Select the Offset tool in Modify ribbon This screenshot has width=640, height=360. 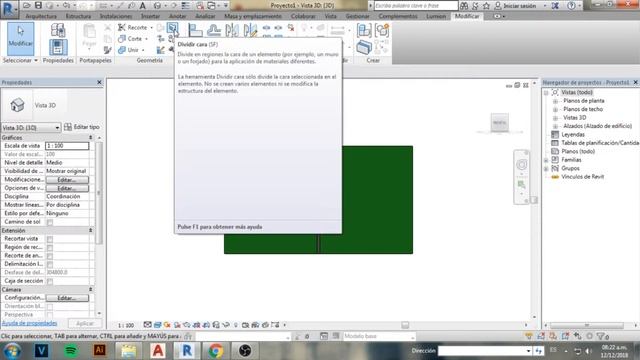(x=213, y=30)
